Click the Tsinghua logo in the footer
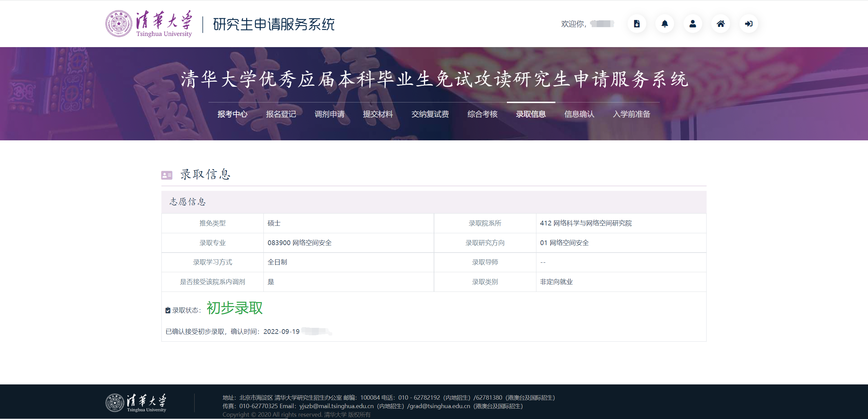 (136, 403)
